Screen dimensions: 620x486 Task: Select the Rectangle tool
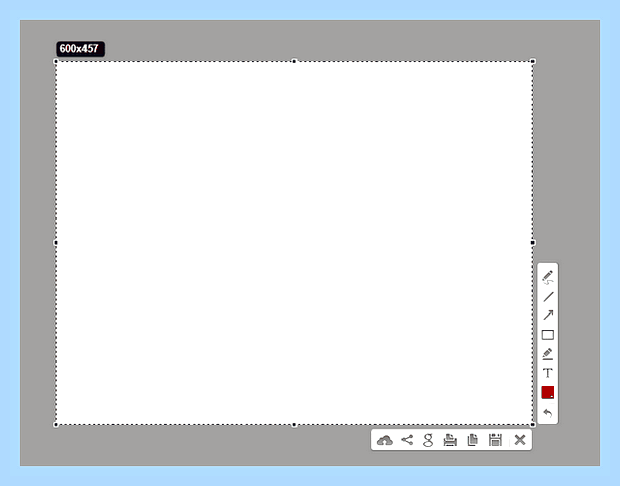548,335
